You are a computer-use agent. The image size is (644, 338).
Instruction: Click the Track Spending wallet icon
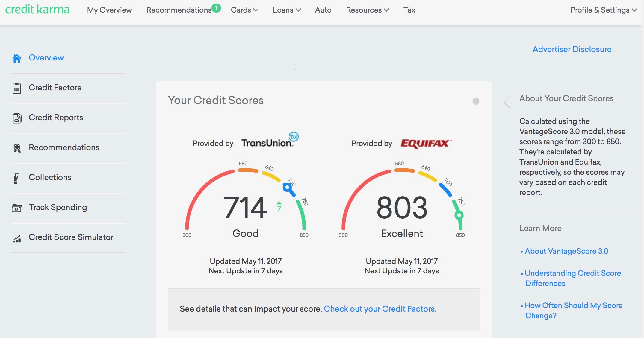click(16, 208)
